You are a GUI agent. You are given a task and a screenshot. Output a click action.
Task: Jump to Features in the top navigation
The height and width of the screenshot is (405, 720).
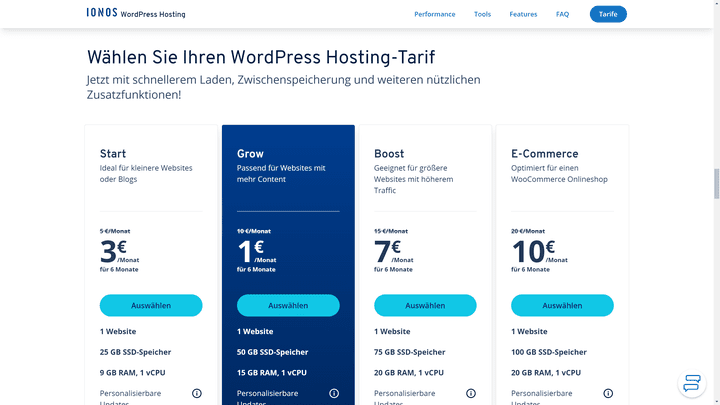pyautogui.click(x=523, y=14)
